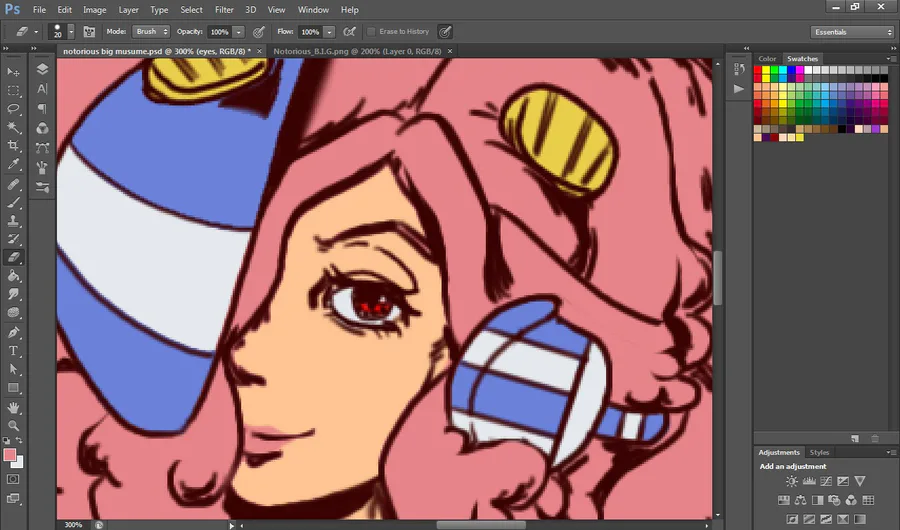Open the Channels panel icon
The image size is (900, 530).
[42, 129]
